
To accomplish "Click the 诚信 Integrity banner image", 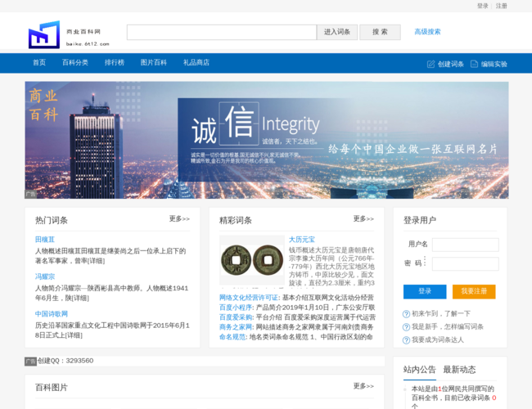I will [x=266, y=140].
